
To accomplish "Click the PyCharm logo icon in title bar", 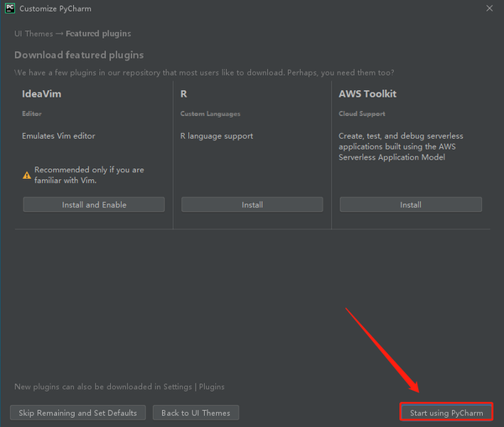I will click(10, 8).
